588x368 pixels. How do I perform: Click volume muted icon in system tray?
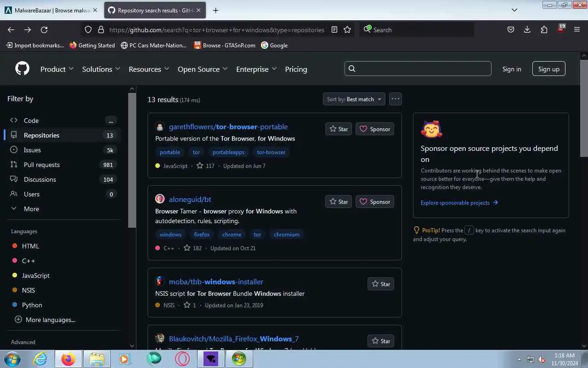click(x=542, y=359)
